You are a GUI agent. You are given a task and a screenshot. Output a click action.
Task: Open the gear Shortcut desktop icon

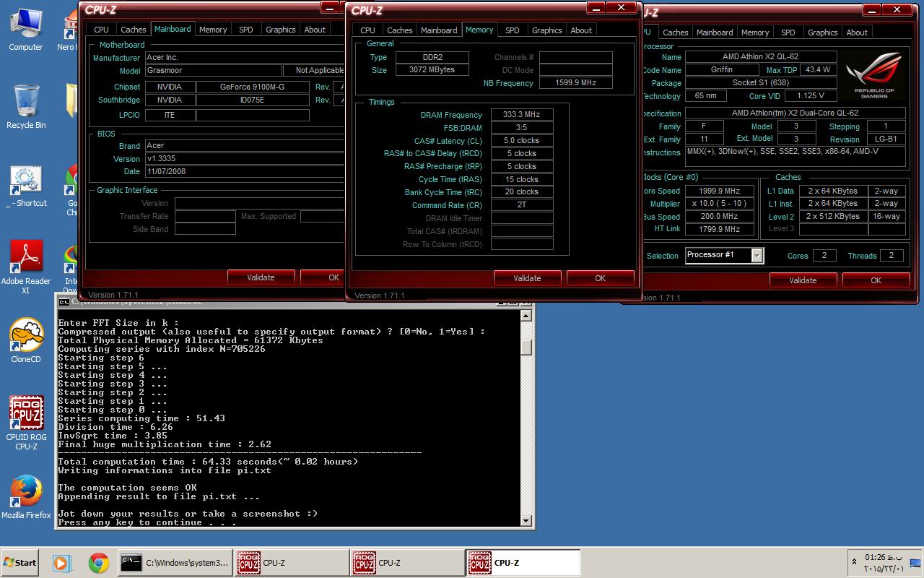[x=25, y=186]
